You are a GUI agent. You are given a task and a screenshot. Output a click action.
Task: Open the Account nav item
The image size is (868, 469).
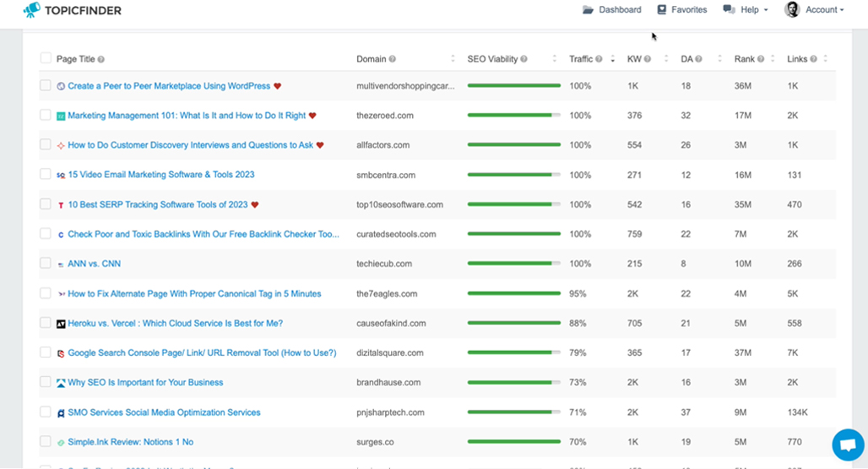(x=814, y=9)
